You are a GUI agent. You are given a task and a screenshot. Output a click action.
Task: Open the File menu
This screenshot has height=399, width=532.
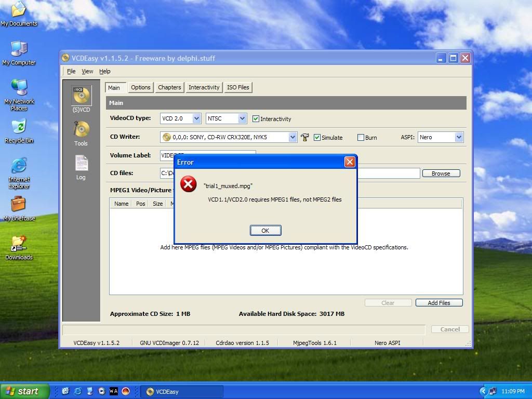tap(71, 71)
